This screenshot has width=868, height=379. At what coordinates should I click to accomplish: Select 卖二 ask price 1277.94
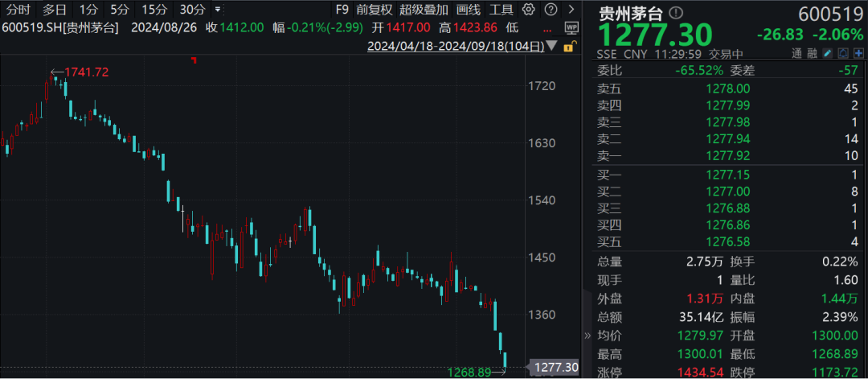coord(728,139)
